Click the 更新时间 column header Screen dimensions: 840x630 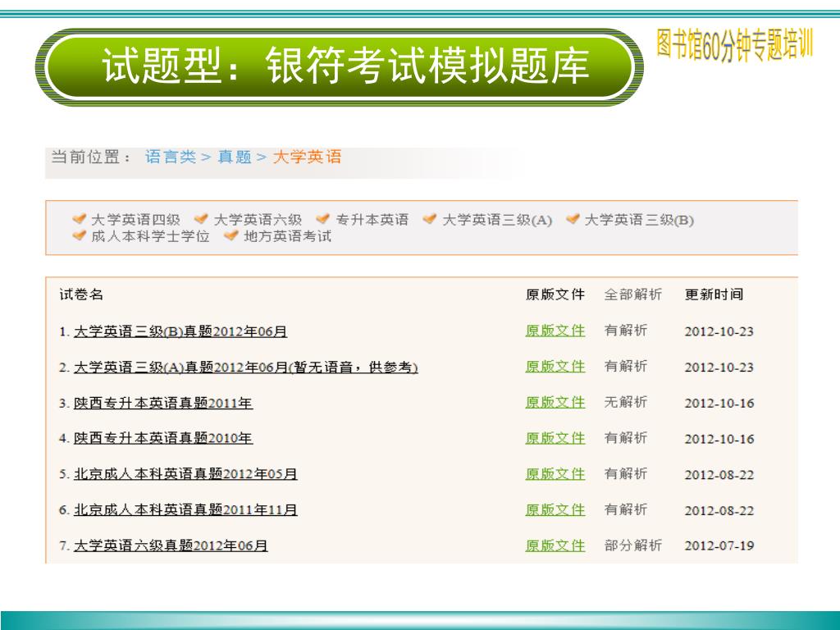[714, 294]
